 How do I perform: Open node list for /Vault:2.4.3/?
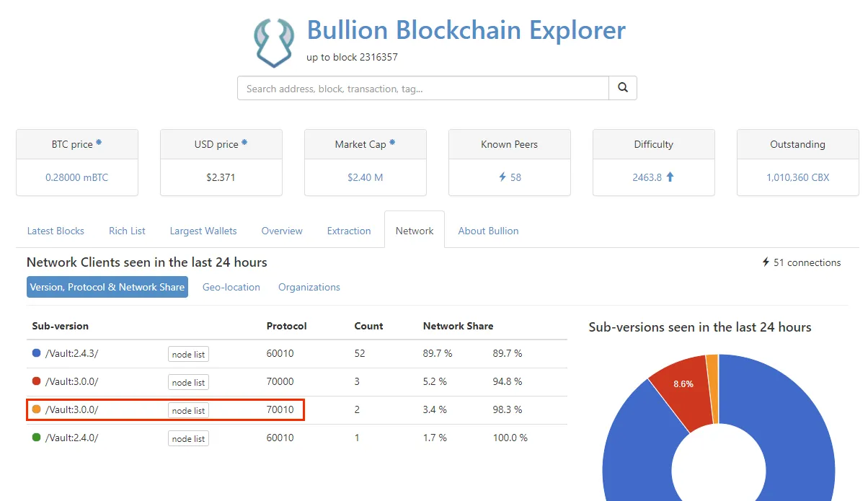pyautogui.click(x=188, y=354)
